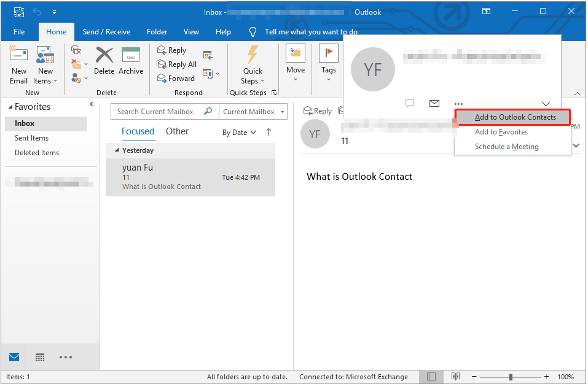This screenshot has width=588, height=386.
Task: Collapse the Yesterday message group
Action: (118, 150)
